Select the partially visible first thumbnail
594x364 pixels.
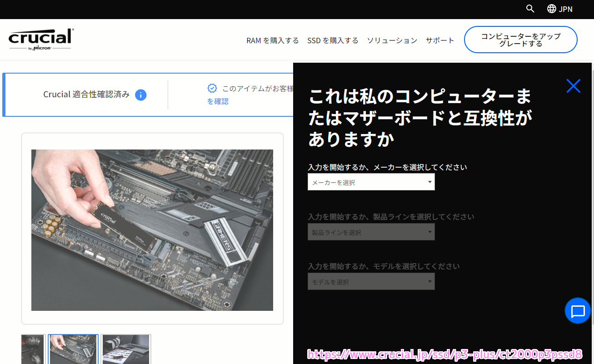[x=33, y=349]
